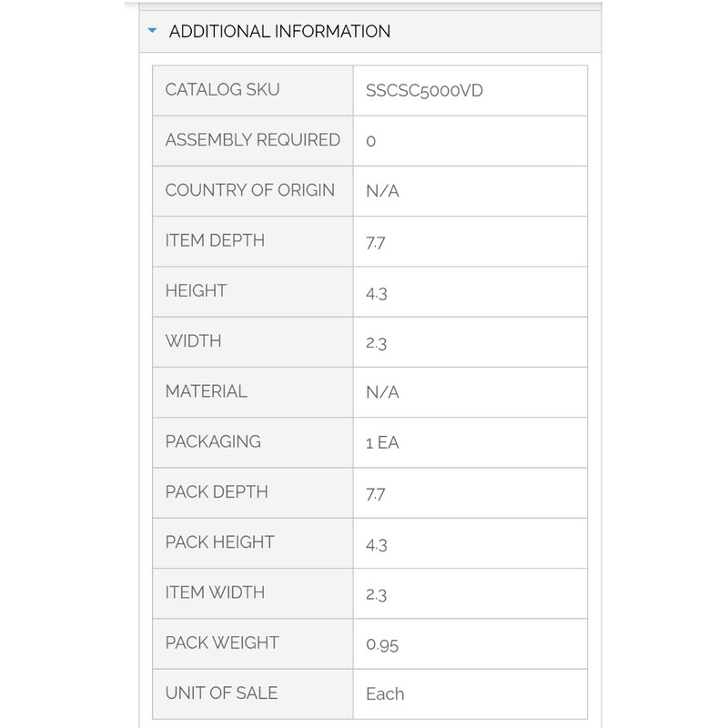The image size is (728, 728).
Task: Click the ITEM DEPTH value 7.7
Action: pyautogui.click(x=377, y=241)
